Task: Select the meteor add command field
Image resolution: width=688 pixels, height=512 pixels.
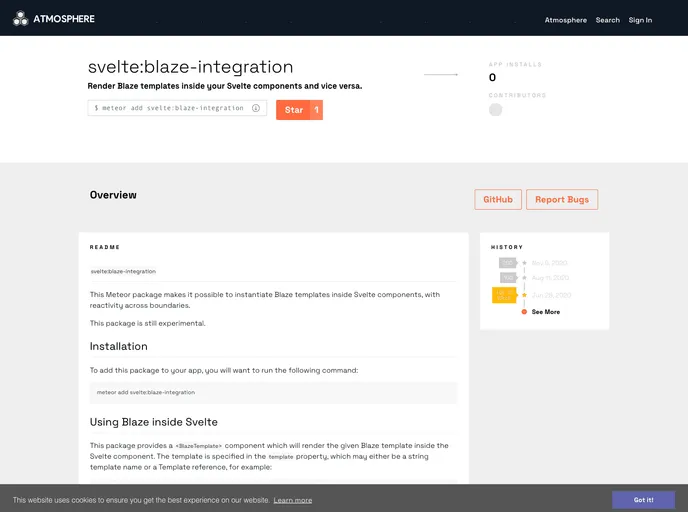Action: [x=177, y=108]
